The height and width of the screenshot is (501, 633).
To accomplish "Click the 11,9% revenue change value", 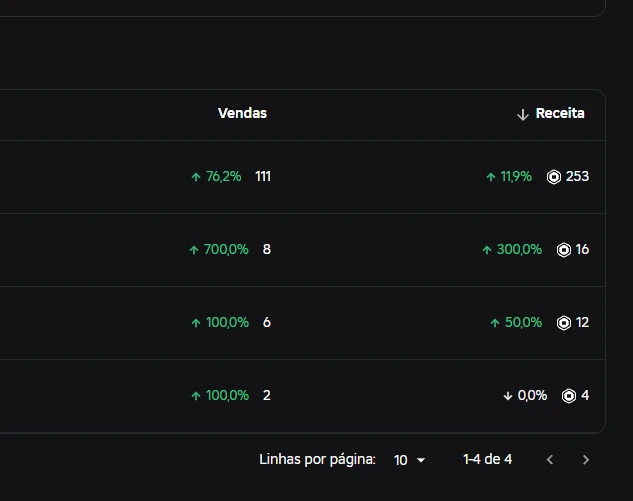I will [516, 176].
